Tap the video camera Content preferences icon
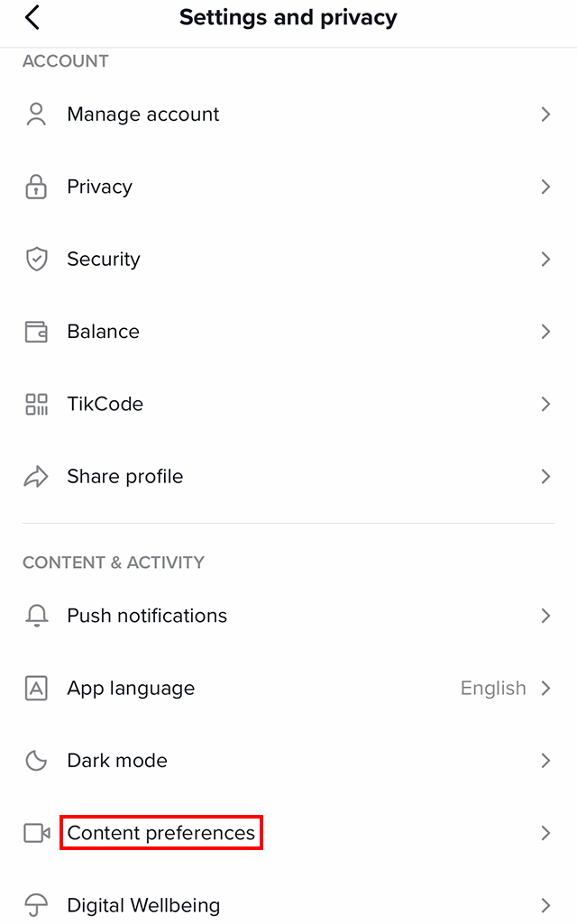 [x=36, y=833]
